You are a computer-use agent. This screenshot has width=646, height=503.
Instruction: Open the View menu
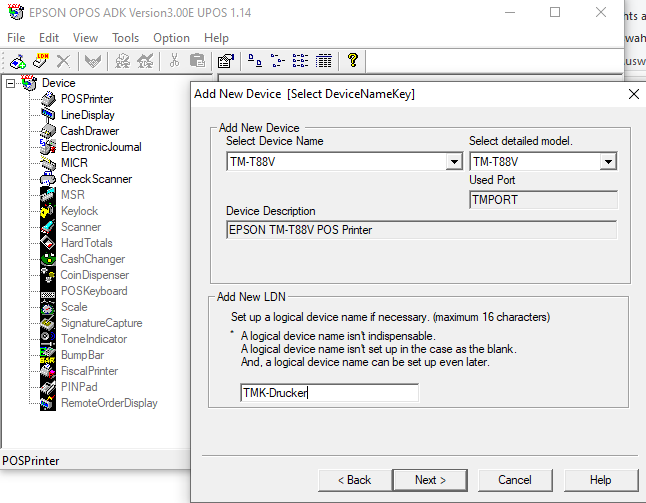coord(85,38)
